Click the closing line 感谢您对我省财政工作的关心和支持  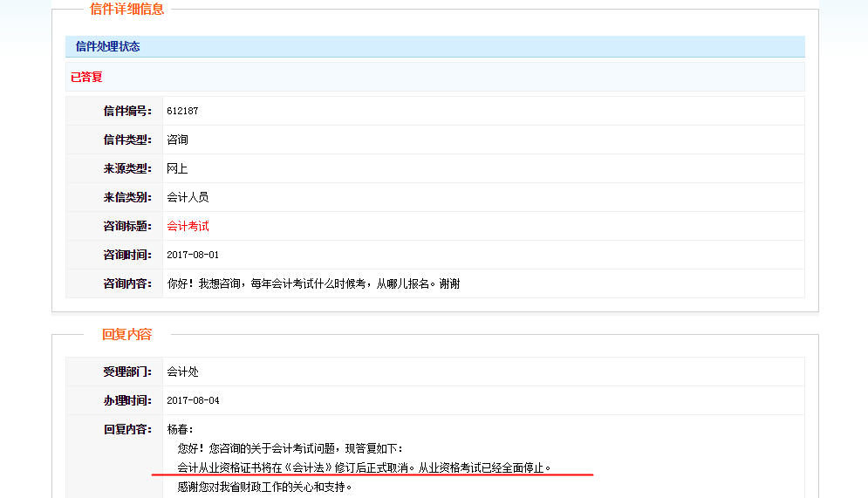(264, 487)
